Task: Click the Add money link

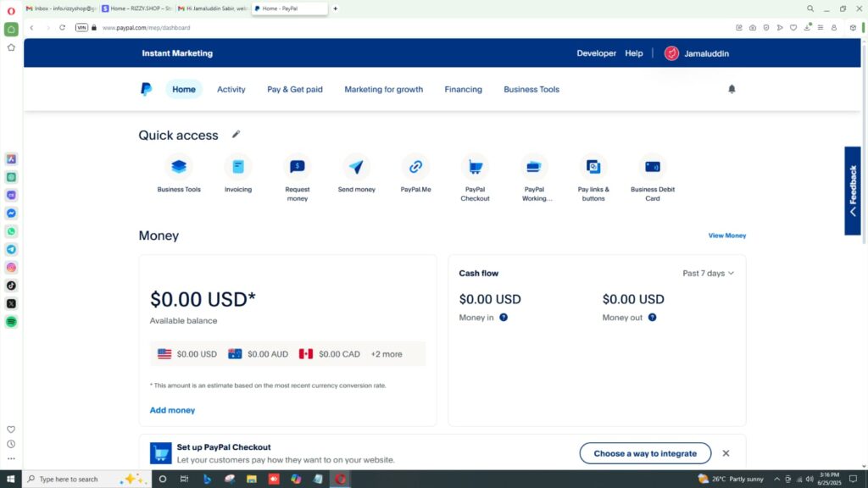Action: tap(172, 410)
